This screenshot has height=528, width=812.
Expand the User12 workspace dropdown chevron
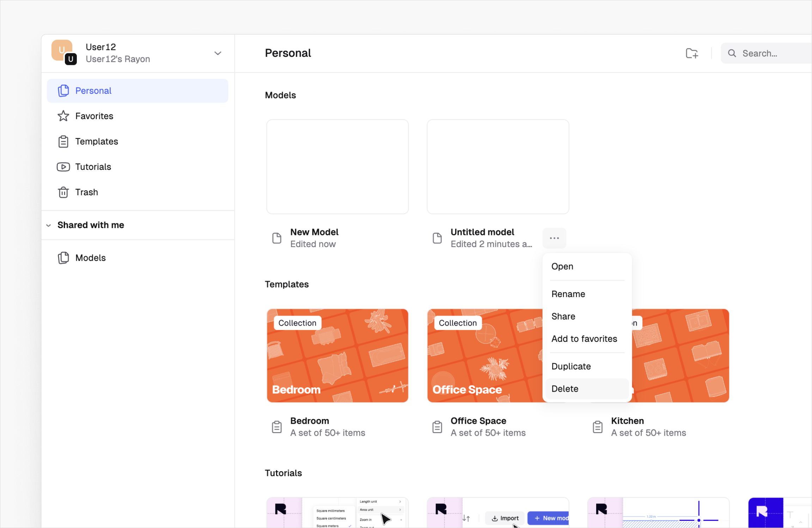(x=218, y=53)
